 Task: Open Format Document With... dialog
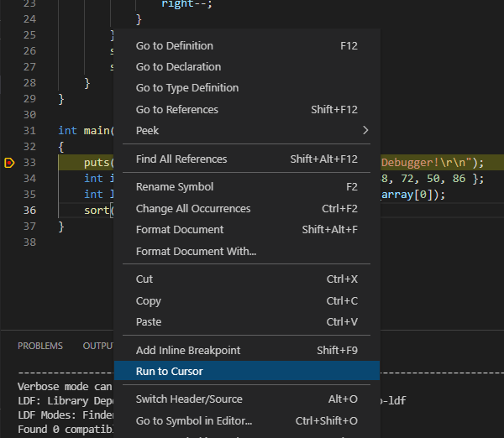(x=196, y=251)
